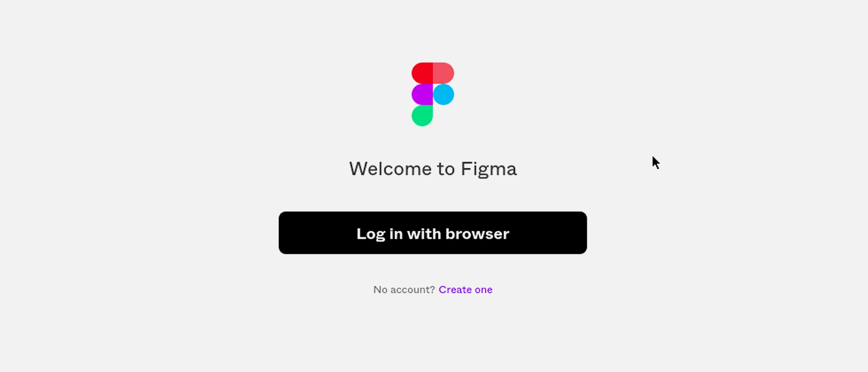
Task: Click the Figma logo
Action: pyautogui.click(x=433, y=94)
